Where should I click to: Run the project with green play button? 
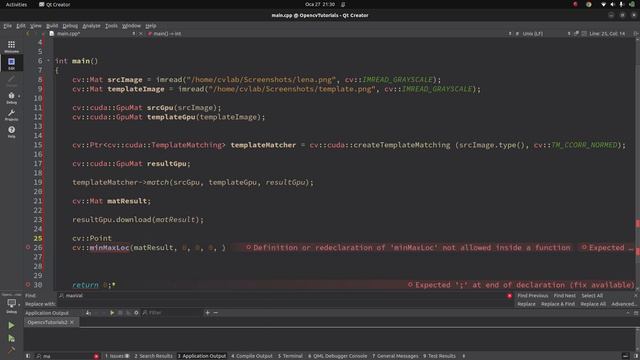[x=11, y=325]
